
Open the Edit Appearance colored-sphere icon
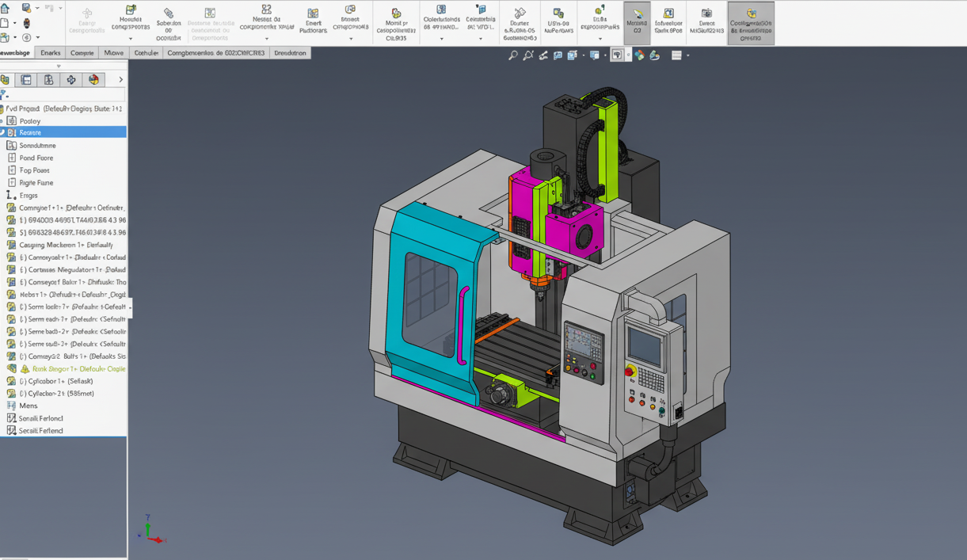coord(638,55)
